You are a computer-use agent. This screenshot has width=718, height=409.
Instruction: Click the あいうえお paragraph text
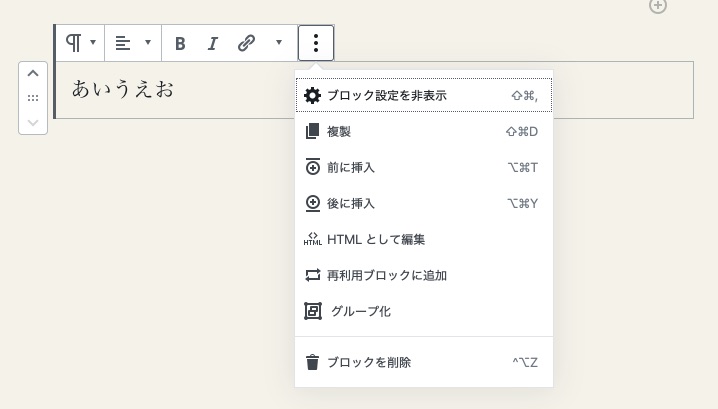tap(123, 89)
